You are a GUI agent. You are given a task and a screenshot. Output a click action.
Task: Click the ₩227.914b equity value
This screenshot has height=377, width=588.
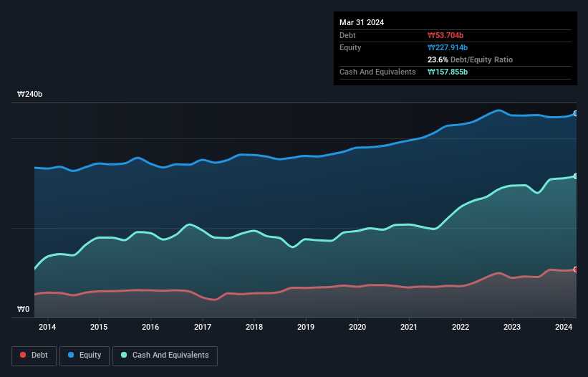448,47
